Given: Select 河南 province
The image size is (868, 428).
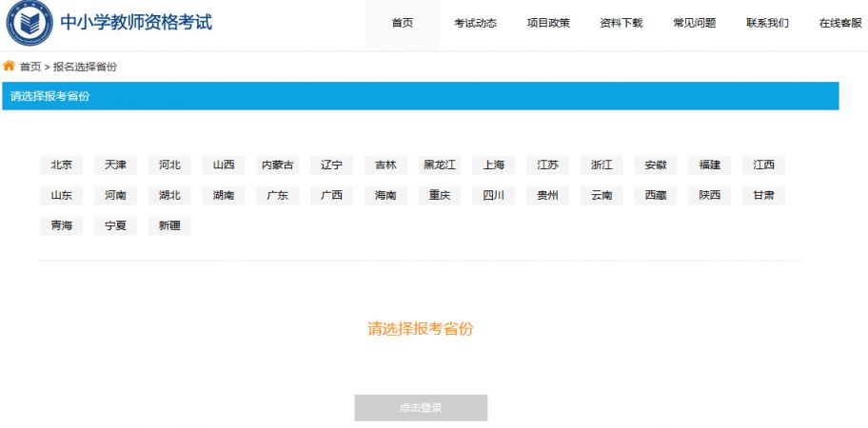Looking at the screenshot, I should pos(116,195).
